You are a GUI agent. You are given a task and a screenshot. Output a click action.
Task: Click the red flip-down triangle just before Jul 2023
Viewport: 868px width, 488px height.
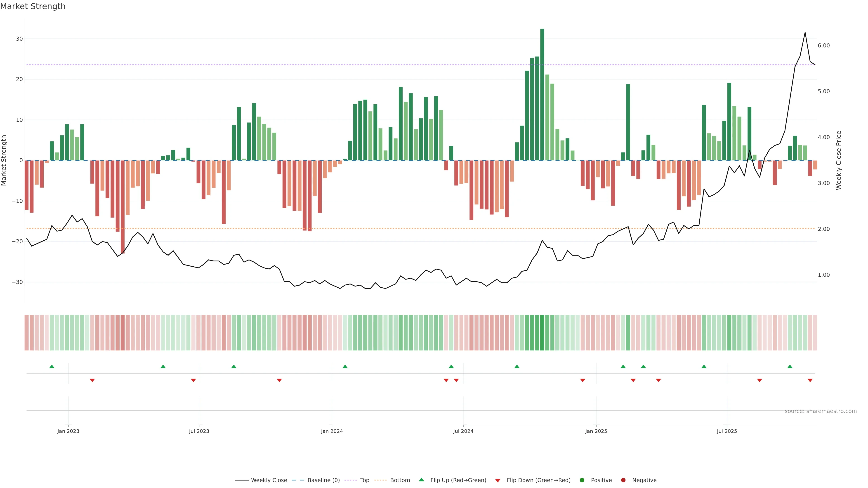pyautogui.click(x=193, y=380)
